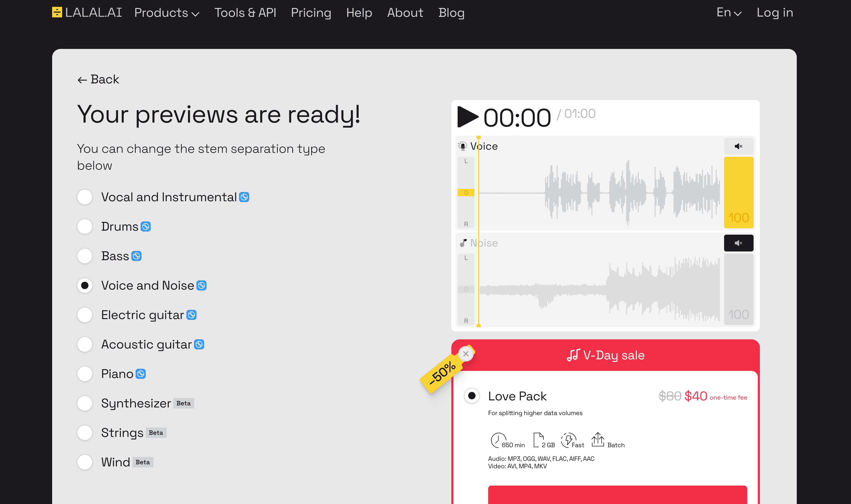Image resolution: width=851 pixels, height=504 pixels.
Task: Play the preview of Vocal and Instrumental stem
Action: (244, 197)
